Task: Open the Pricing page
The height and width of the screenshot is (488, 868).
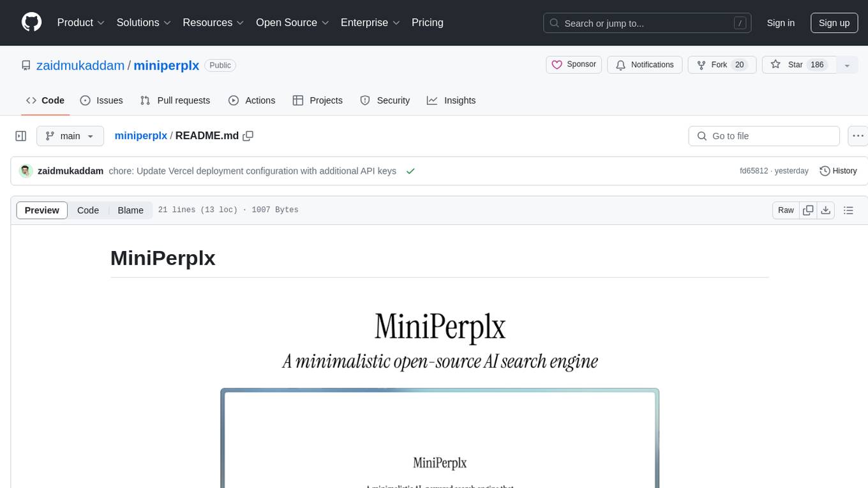Action: (428, 22)
